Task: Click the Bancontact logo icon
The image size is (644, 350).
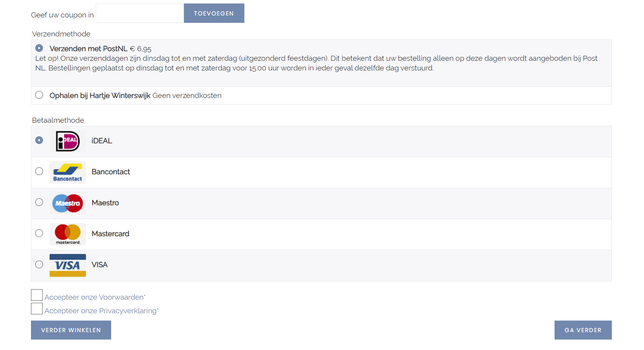Action: point(68,172)
